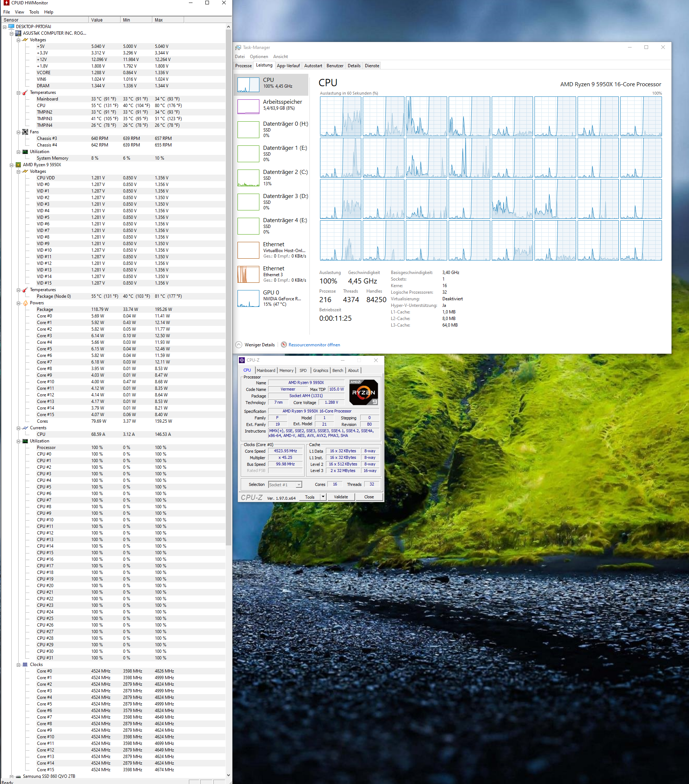Click the scroll-up arrow in HWMonitor

pyautogui.click(x=229, y=27)
